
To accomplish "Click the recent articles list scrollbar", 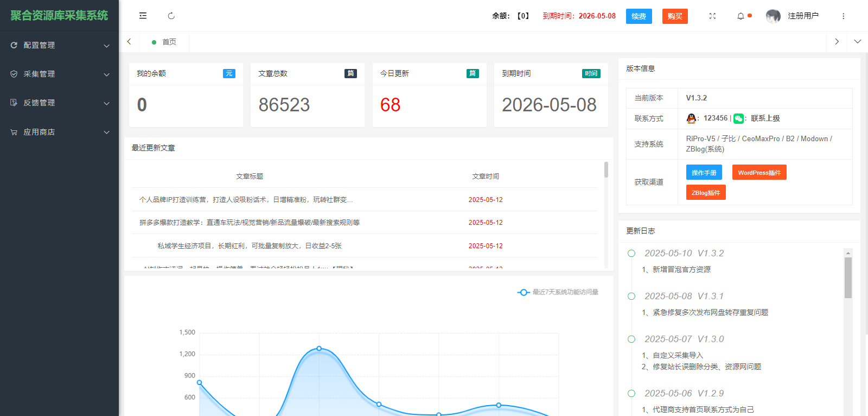I will point(606,169).
